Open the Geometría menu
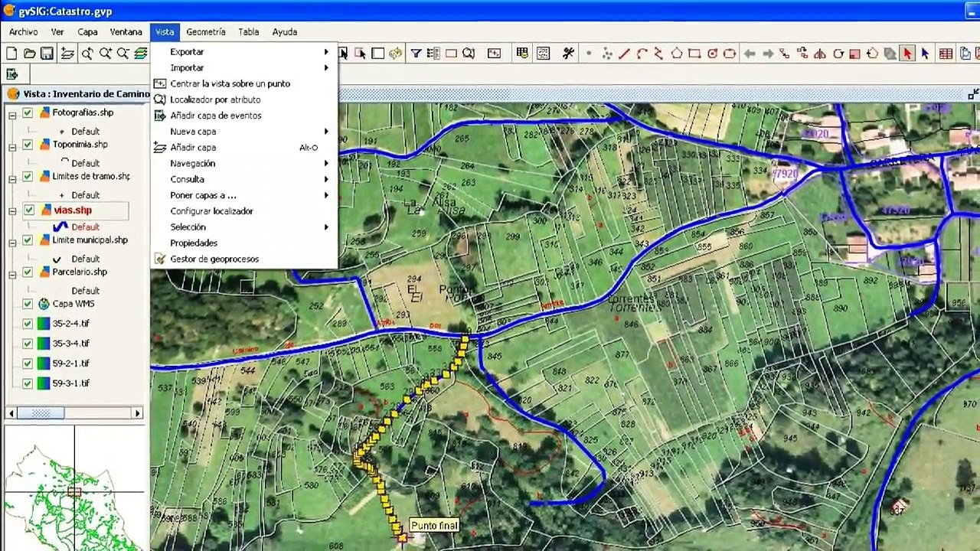This screenshot has height=551, width=980. [x=205, y=32]
